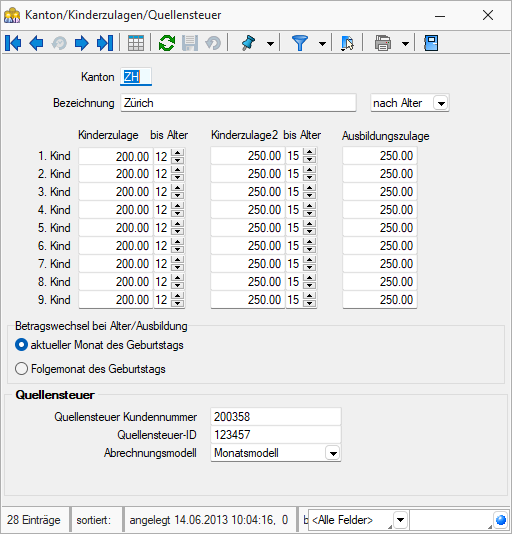Open the printer options dropdown arrow

(x=405, y=44)
